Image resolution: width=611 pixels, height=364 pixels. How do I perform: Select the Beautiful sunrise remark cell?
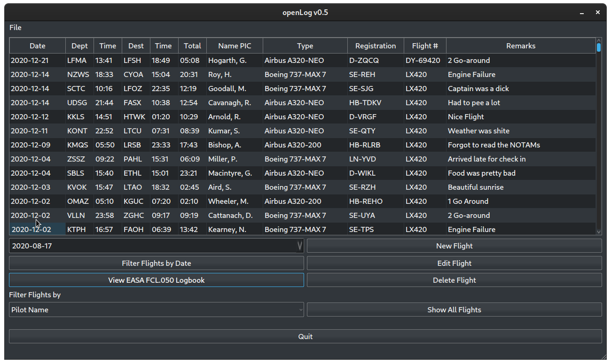click(521, 187)
